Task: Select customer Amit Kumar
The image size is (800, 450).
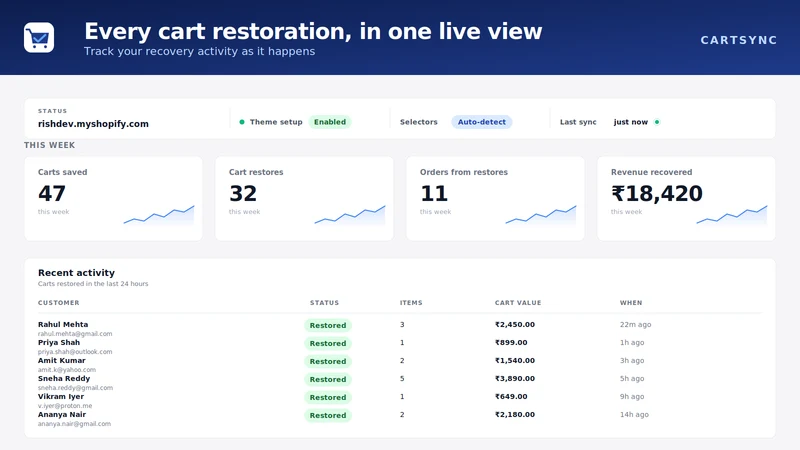Action: tap(62, 360)
